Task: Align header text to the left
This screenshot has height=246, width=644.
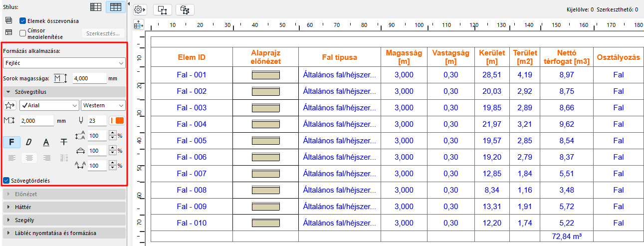Action: 11,158
